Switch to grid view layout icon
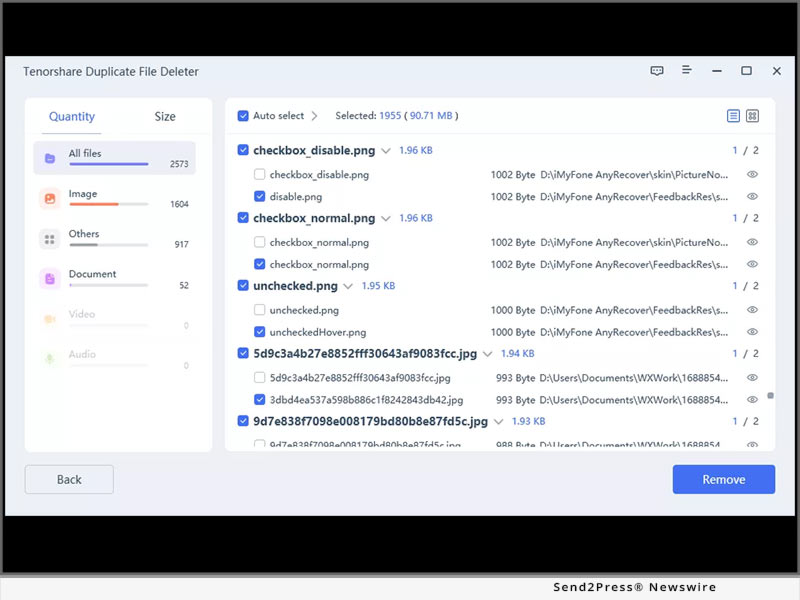This screenshot has height=600, width=800. coord(752,116)
